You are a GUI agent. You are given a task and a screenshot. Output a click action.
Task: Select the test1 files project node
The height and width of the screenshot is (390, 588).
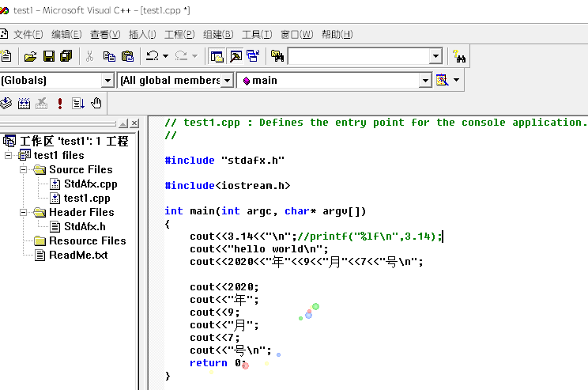(58, 155)
